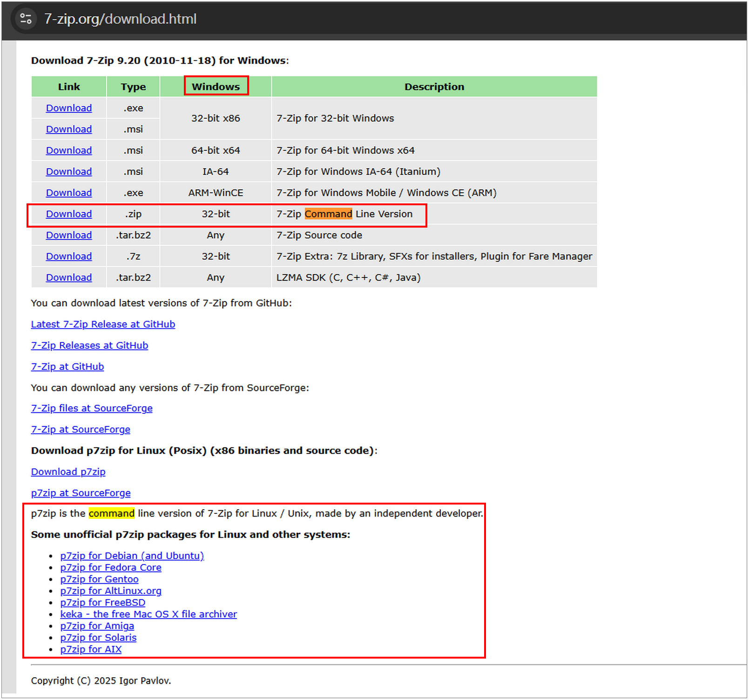Click the '7-Zip Source code' description
Viewport: 749px width, 700px height.
click(x=319, y=235)
